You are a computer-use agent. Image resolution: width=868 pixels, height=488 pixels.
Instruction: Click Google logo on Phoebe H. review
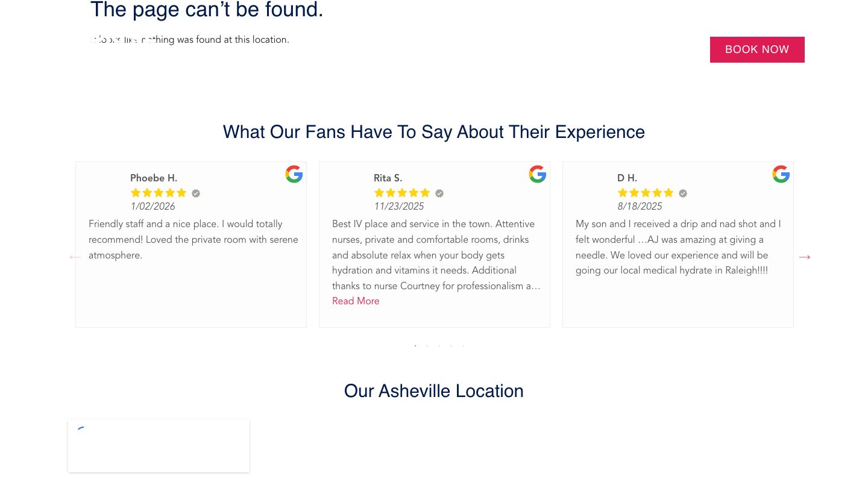click(x=294, y=174)
